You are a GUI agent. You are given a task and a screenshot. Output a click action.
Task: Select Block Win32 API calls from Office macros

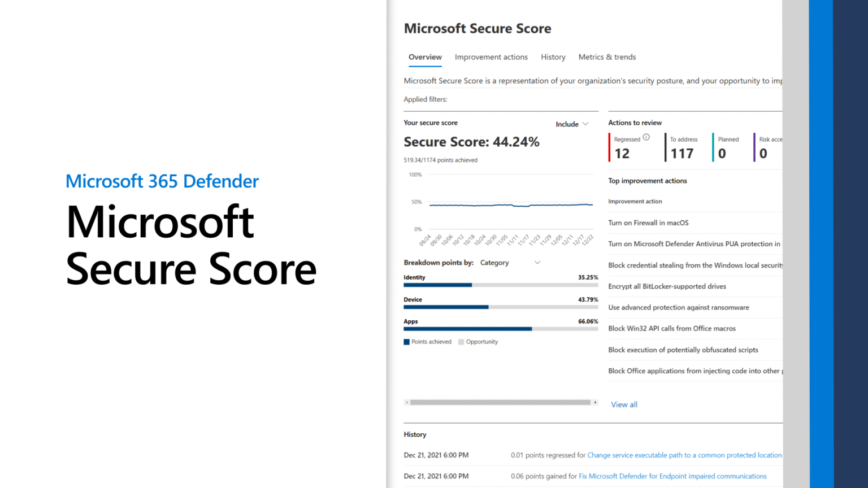click(672, 328)
